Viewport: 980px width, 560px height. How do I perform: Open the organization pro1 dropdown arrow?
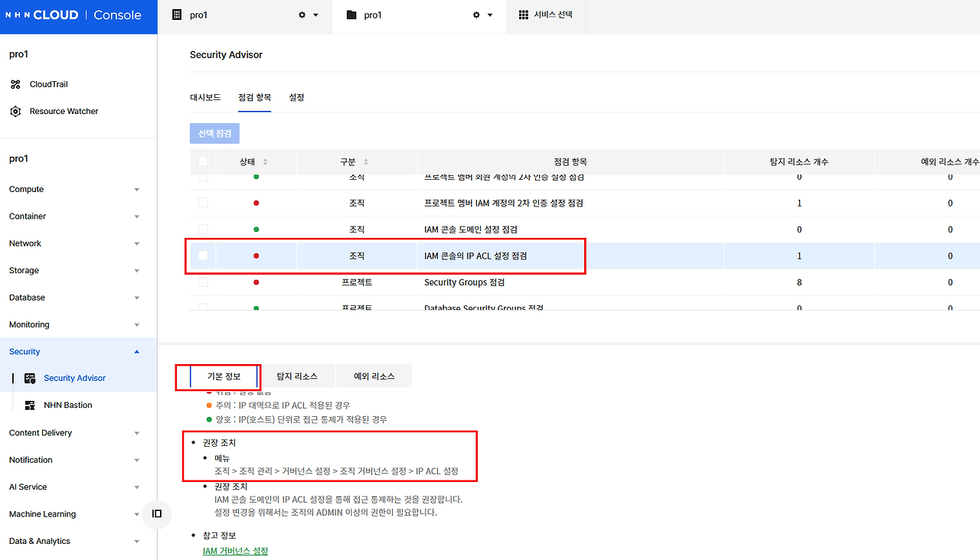pos(315,15)
